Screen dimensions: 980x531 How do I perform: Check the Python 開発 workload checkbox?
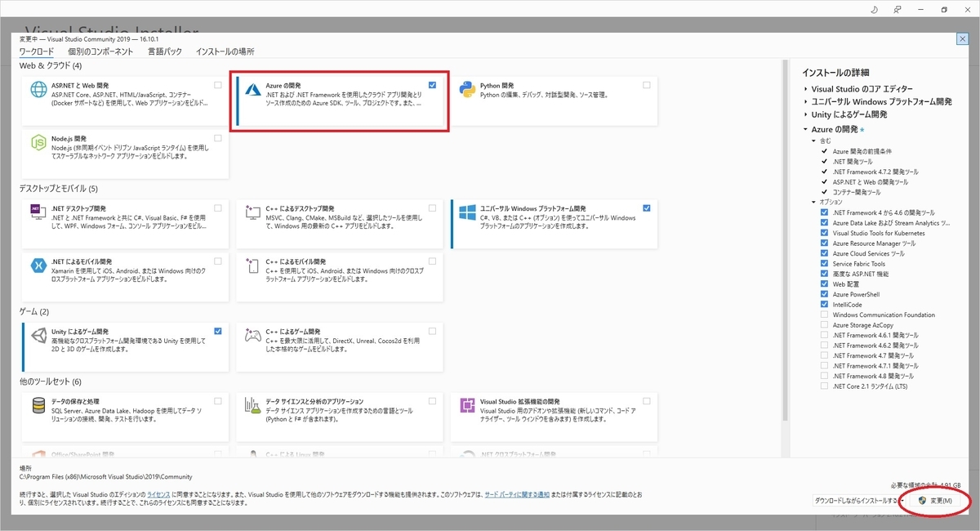647,85
